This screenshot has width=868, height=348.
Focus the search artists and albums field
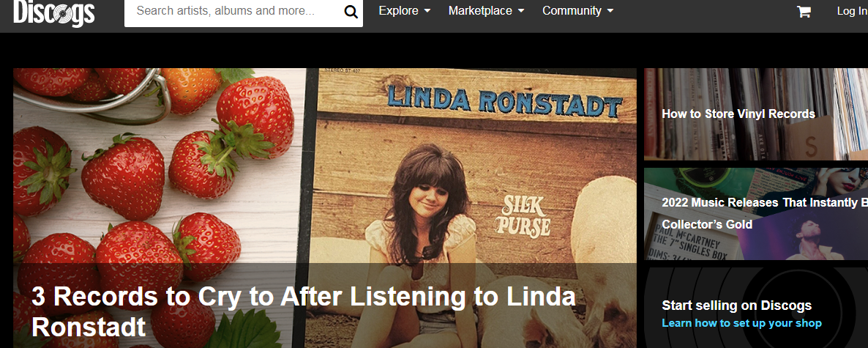pos(233,11)
